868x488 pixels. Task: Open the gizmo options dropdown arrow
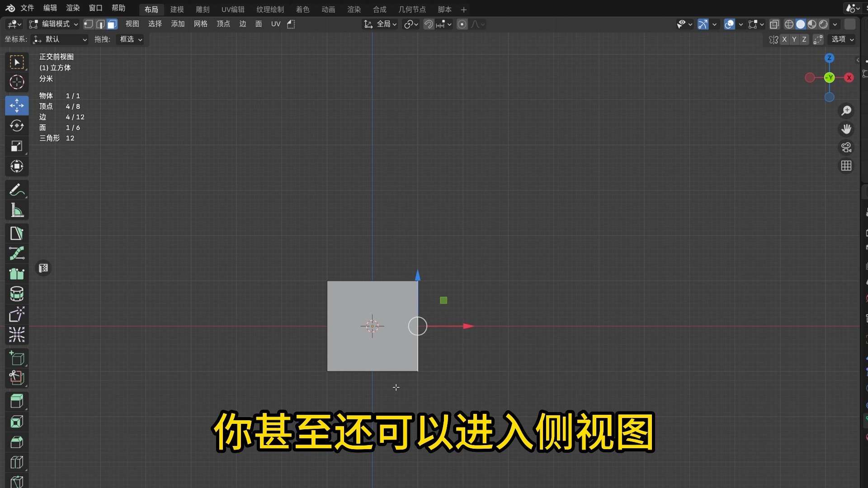pos(714,24)
